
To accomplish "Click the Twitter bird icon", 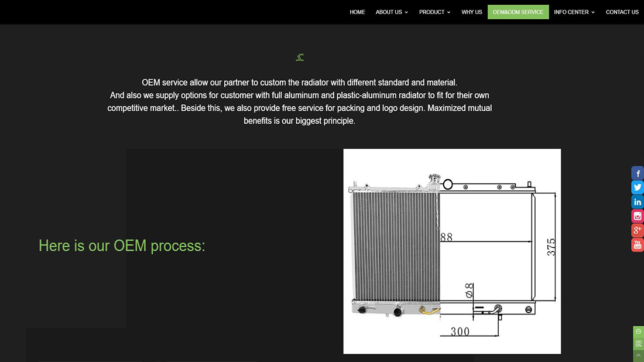I will pos(638,187).
